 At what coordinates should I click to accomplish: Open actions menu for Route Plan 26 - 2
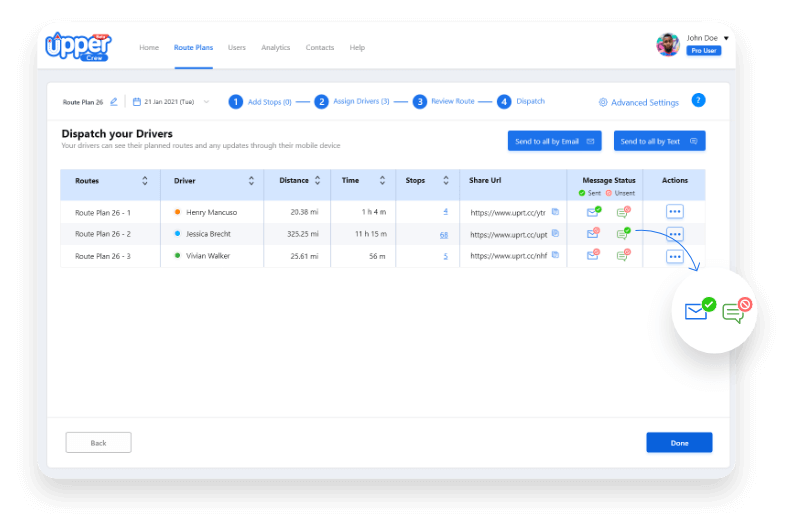(674, 234)
